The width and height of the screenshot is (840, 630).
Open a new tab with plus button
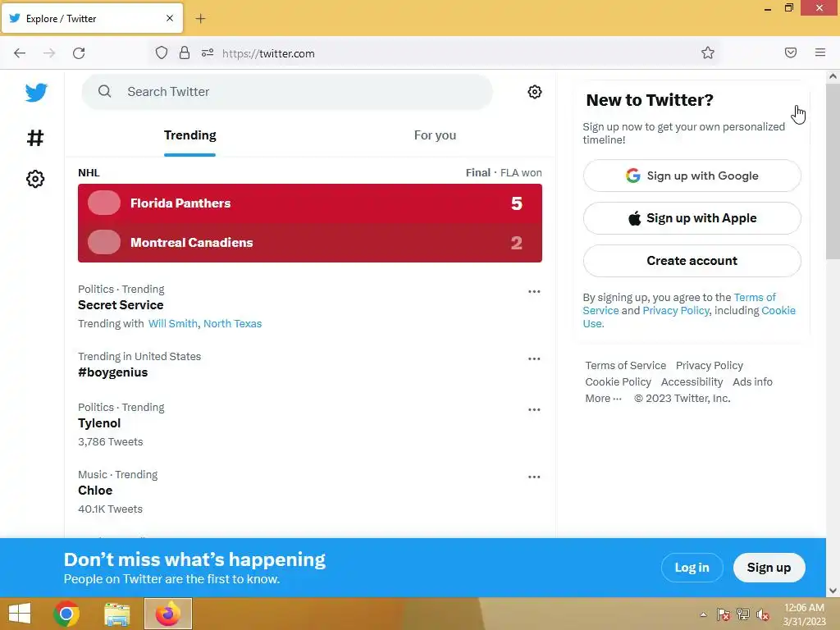click(200, 19)
